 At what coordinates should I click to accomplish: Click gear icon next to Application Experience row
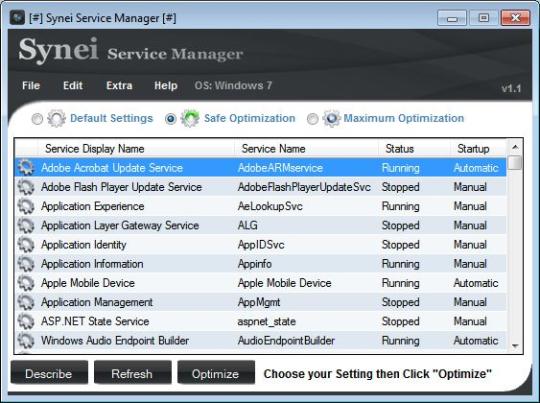coord(26,207)
